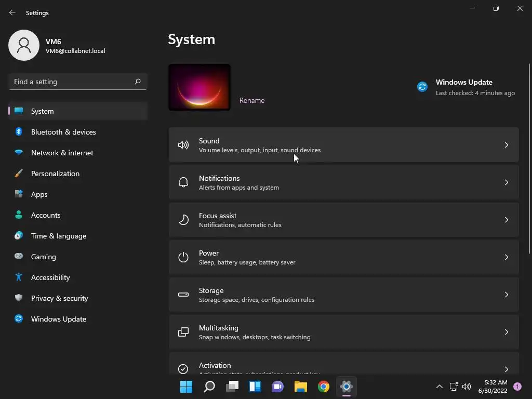Viewport: 532px width, 399px height.
Task: Click the Notifications bell icon
Action: (183, 182)
